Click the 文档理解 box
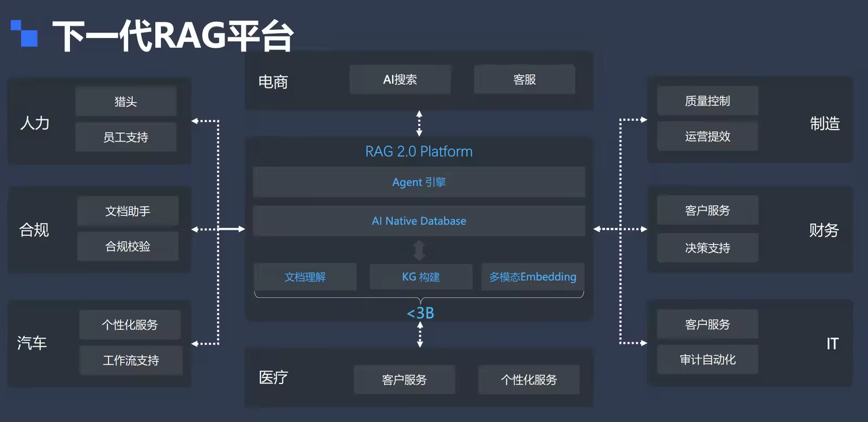 305,277
